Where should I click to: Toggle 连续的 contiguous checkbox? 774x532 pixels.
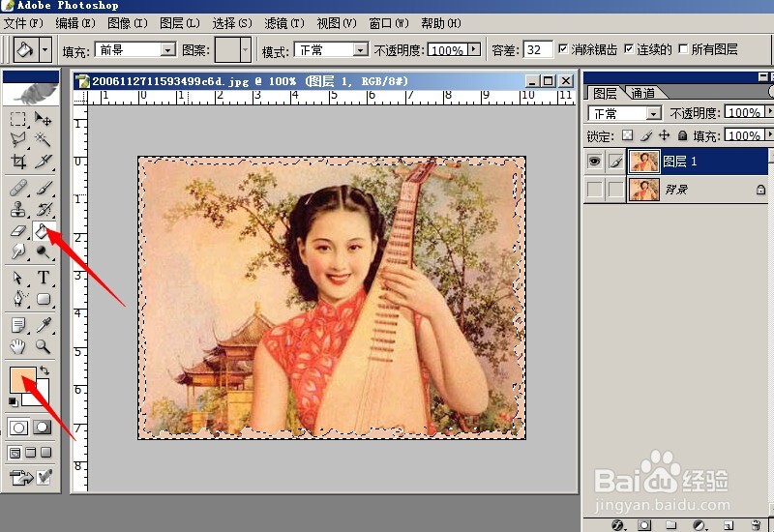(628, 49)
